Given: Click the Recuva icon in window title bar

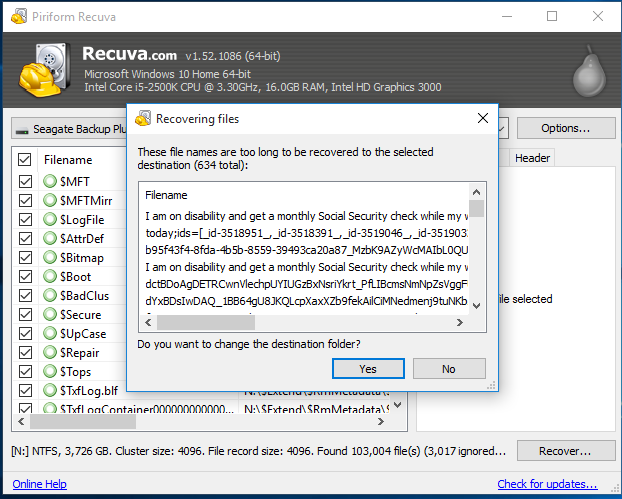Looking at the screenshot, I should point(19,16).
